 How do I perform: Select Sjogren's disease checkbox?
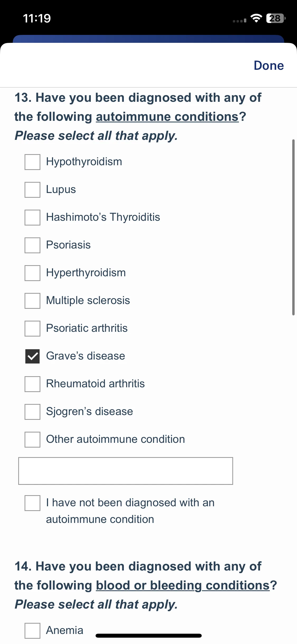[32, 412]
